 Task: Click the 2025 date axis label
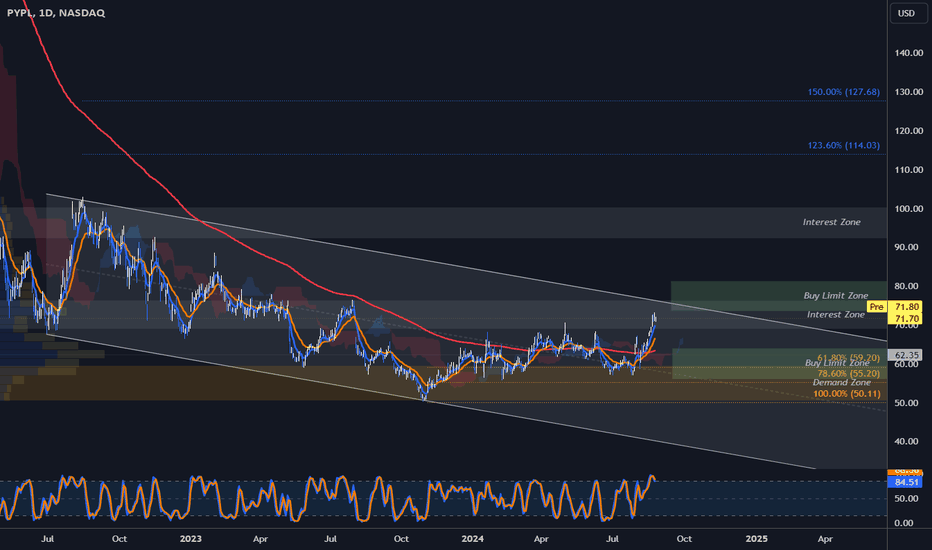(756, 539)
